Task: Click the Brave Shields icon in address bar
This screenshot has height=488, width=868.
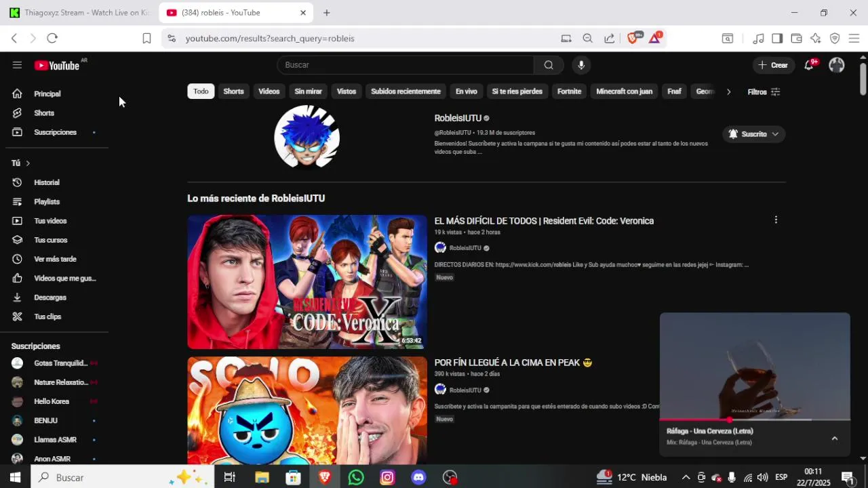Action: click(x=633, y=38)
